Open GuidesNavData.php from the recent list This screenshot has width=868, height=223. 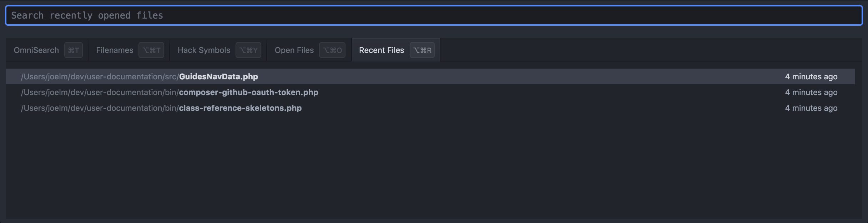[430, 76]
